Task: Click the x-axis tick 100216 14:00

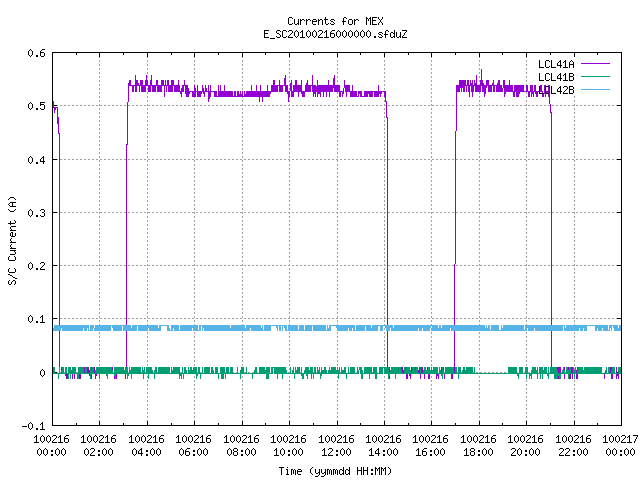Action: (x=383, y=446)
